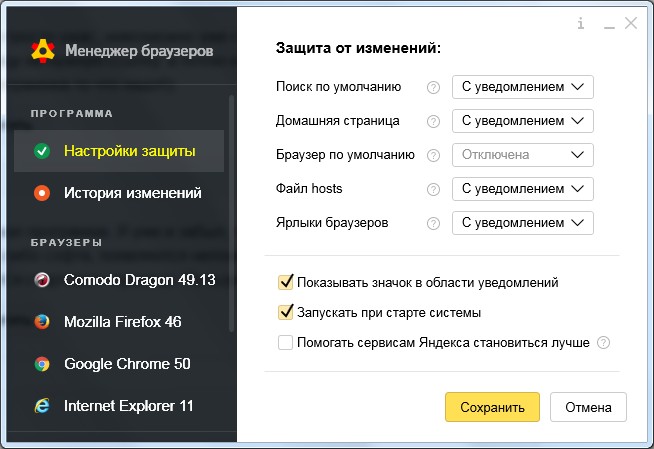Viewport: 654px width, 449px height.
Task: Open История изменений in the sidebar
Action: (119, 193)
